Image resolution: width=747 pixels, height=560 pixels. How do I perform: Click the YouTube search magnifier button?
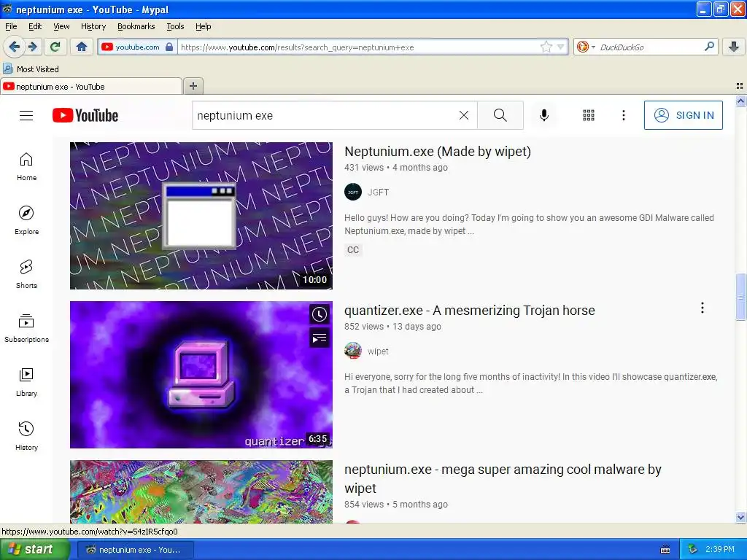500,115
